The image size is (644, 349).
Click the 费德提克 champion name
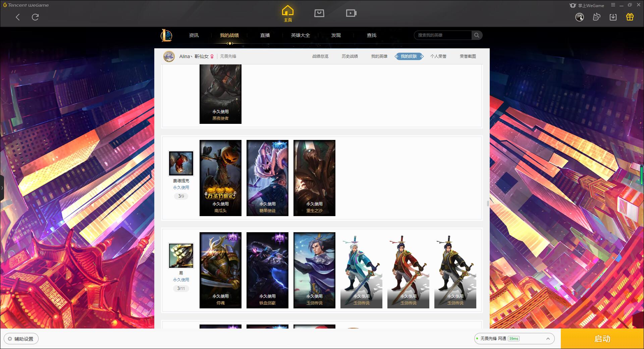pos(181,181)
